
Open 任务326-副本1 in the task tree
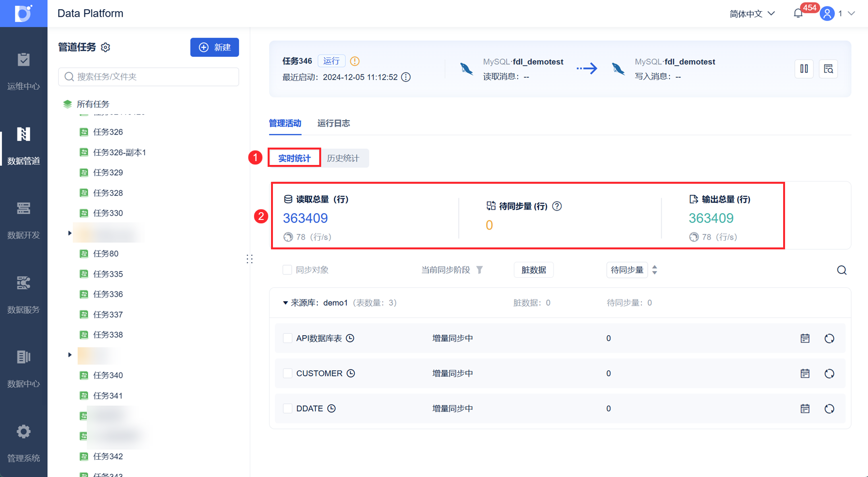pos(120,152)
